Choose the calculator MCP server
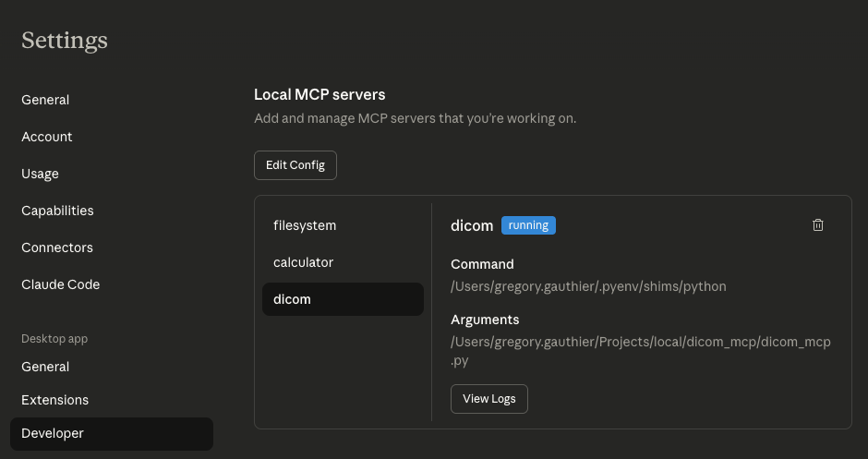Screen dimensions: 868x459 click(x=303, y=262)
